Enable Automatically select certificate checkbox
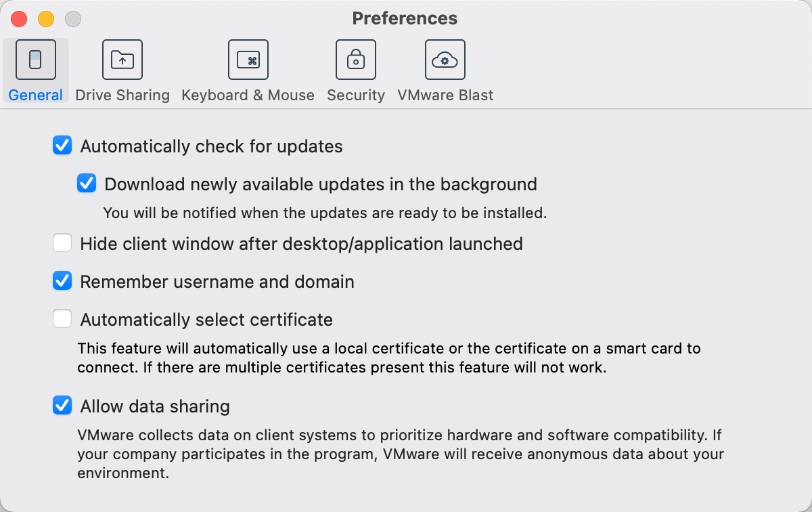This screenshot has width=812, height=512. (x=62, y=319)
